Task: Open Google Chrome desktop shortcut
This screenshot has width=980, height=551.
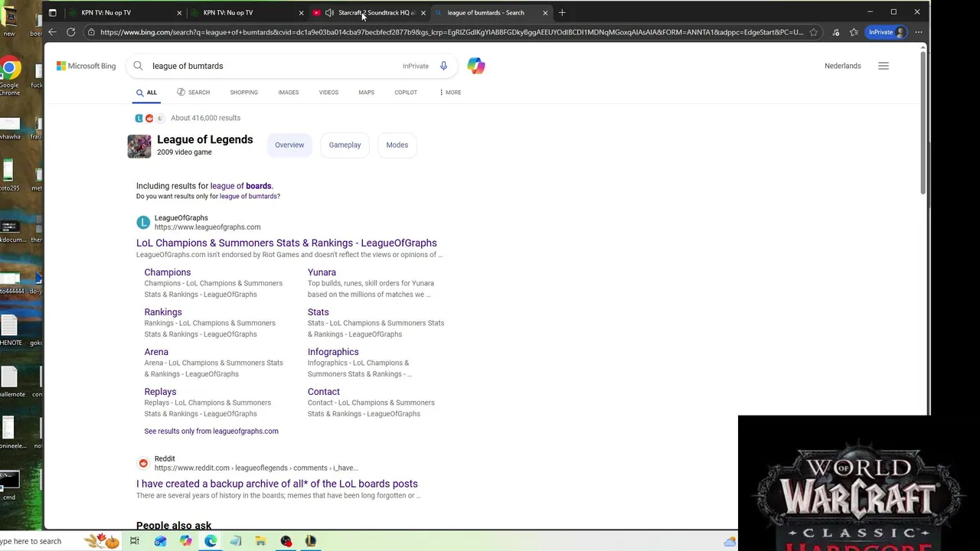Action: [x=9, y=77]
